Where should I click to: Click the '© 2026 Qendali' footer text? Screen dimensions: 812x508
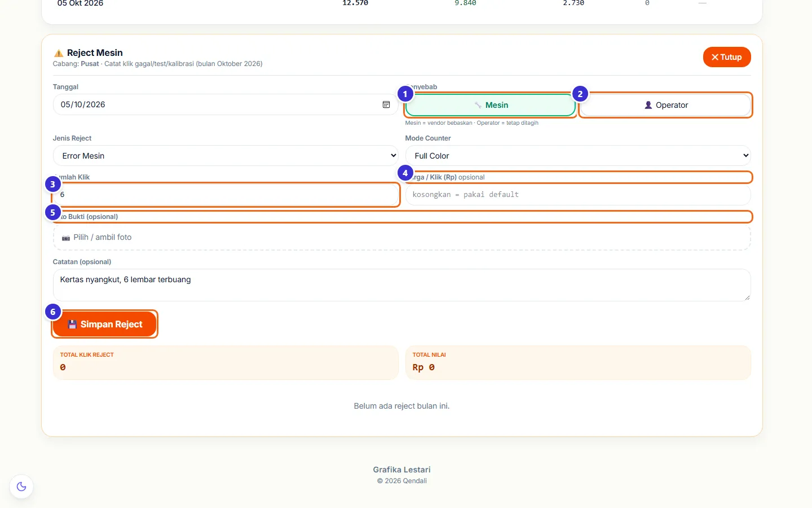tap(402, 481)
